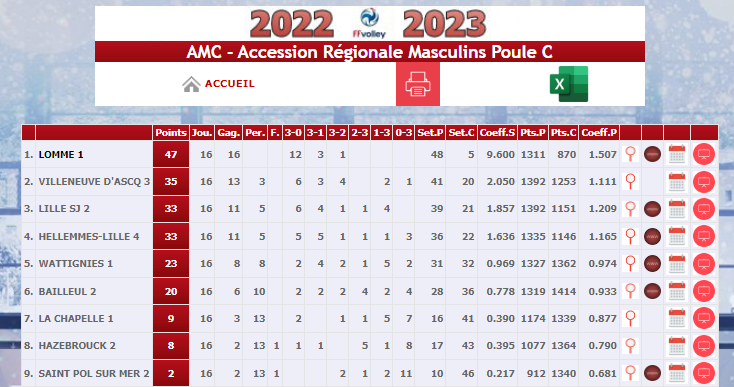734x387 pixels.
Task: Click the AMC Accession Régionale Masculins Poule C banner
Action: click(x=370, y=51)
